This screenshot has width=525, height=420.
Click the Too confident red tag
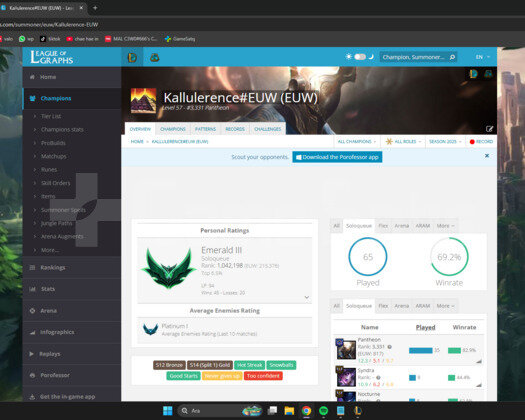pos(263,376)
